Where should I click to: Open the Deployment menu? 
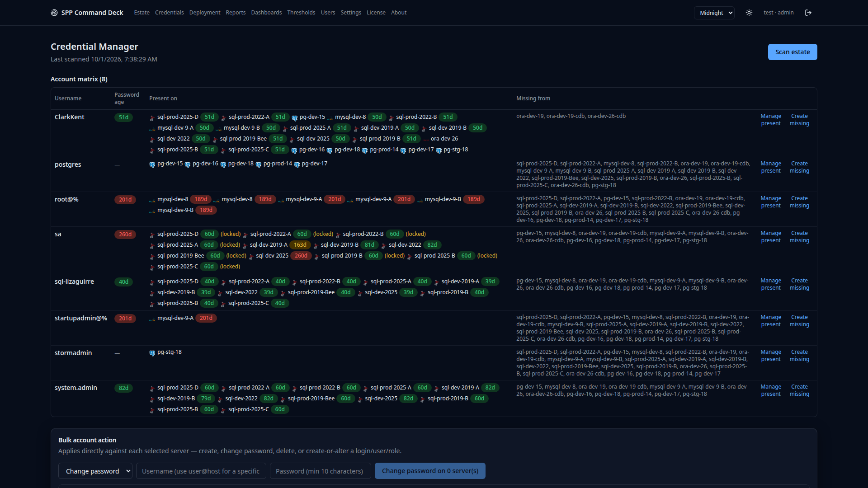coord(205,13)
